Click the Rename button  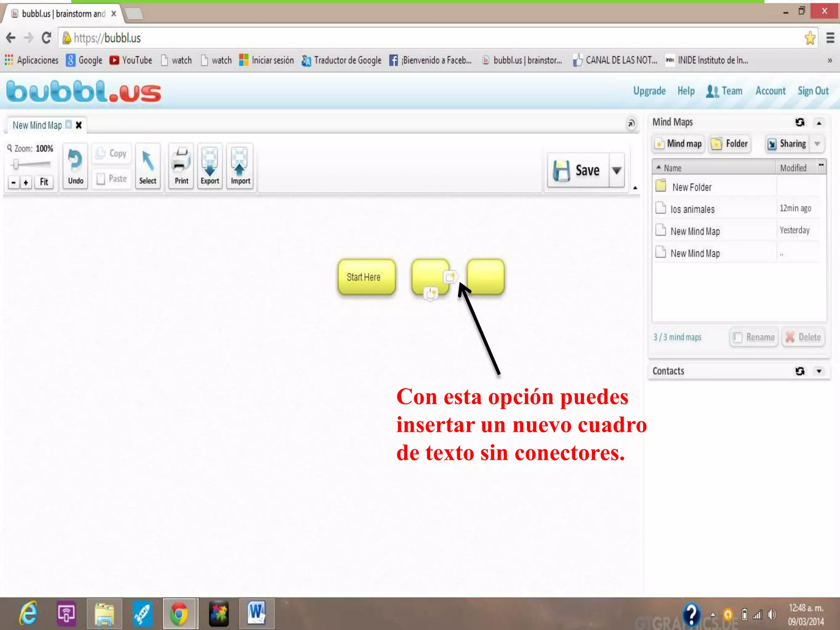point(754,337)
